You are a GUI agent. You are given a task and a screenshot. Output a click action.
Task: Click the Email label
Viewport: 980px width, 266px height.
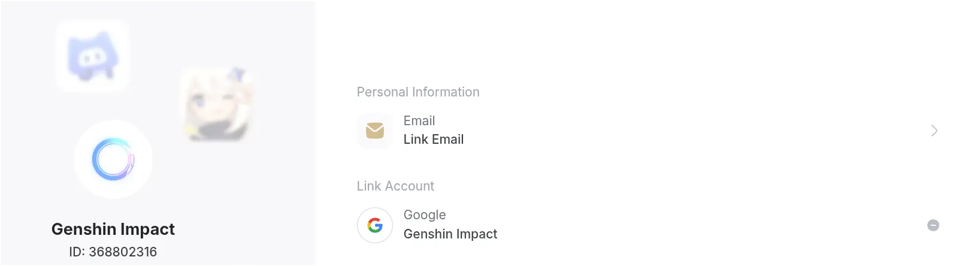click(419, 121)
